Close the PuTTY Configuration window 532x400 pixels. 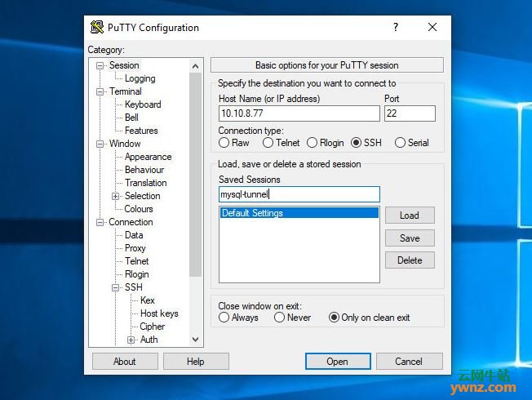(432, 27)
